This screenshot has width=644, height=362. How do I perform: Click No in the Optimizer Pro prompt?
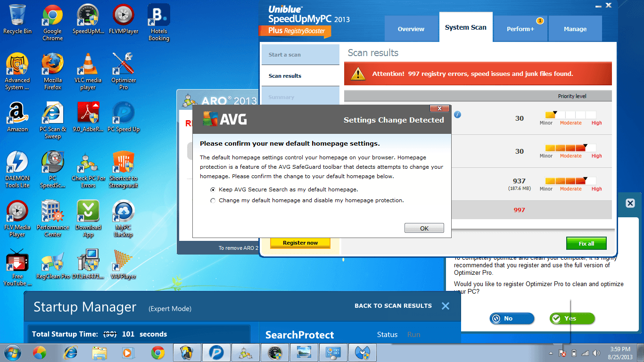(512, 319)
